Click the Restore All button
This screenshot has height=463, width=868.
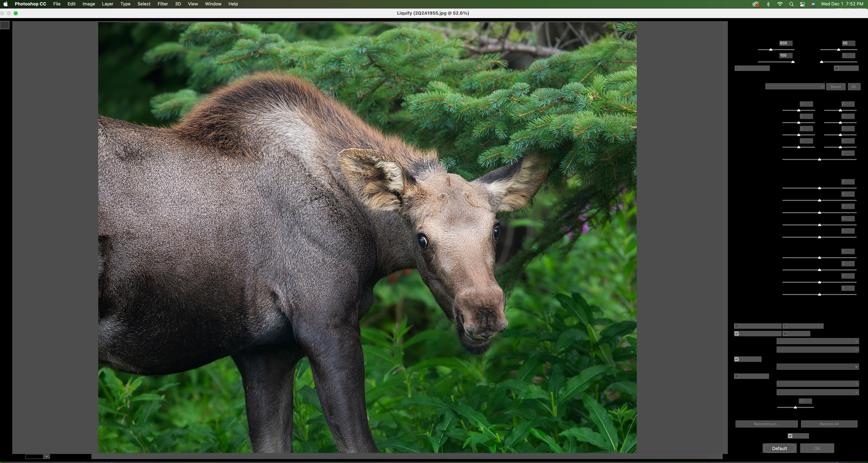(x=829, y=424)
